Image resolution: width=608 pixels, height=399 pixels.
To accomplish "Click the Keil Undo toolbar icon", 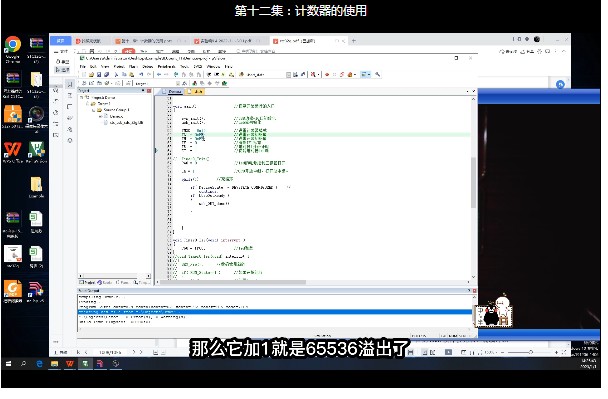I will (x=141, y=74).
